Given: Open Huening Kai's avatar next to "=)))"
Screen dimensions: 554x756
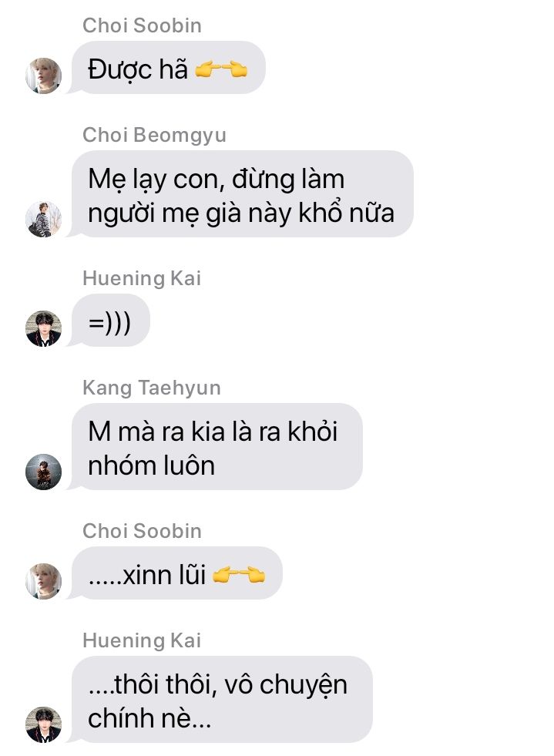Looking at the screenshot, I should click(43, 328).
